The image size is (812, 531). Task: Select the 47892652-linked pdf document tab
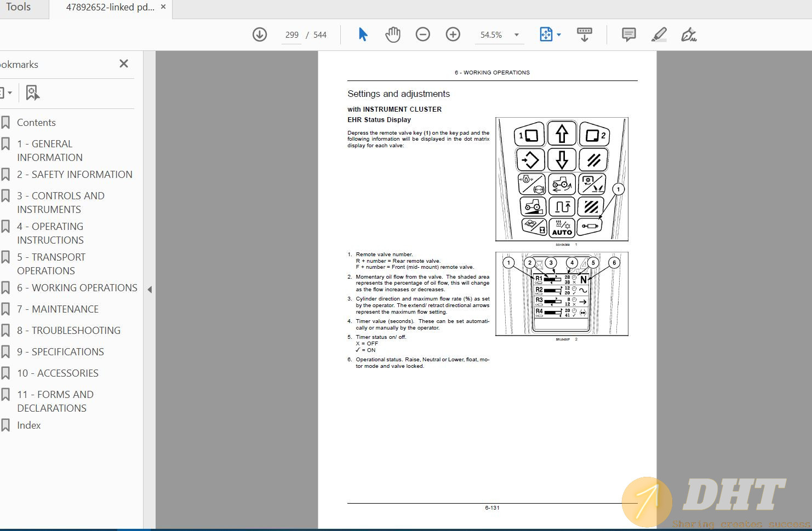110,7
